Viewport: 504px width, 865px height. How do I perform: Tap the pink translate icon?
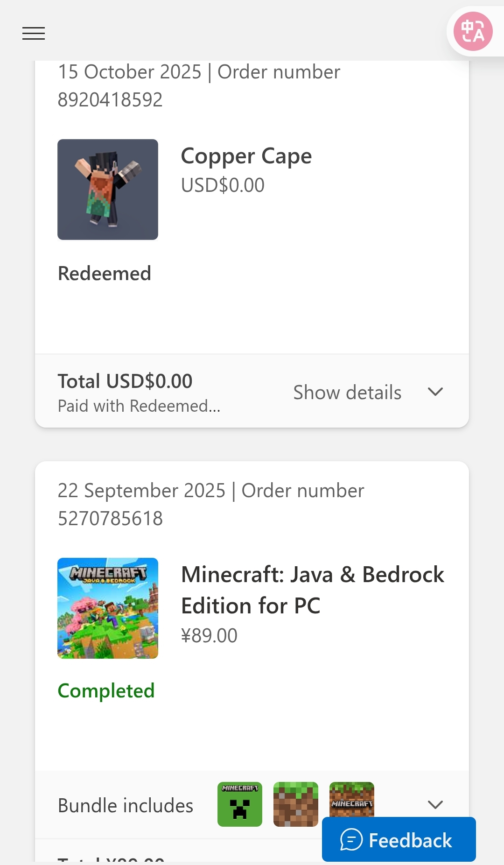[473, 32]
